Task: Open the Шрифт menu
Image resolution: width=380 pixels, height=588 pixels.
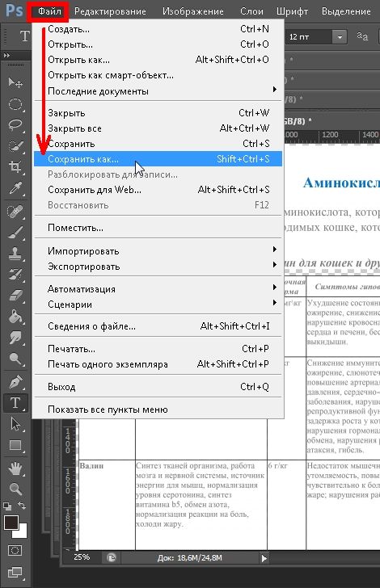Action: click(x=292, y=11)
